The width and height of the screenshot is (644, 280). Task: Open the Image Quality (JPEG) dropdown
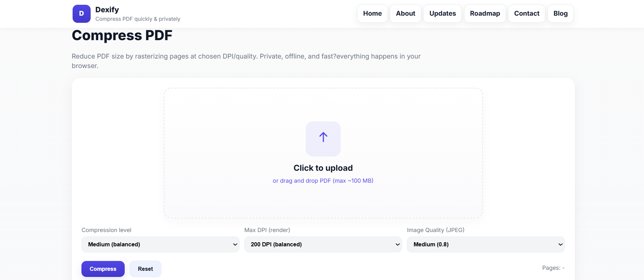(x=486, y=244)
